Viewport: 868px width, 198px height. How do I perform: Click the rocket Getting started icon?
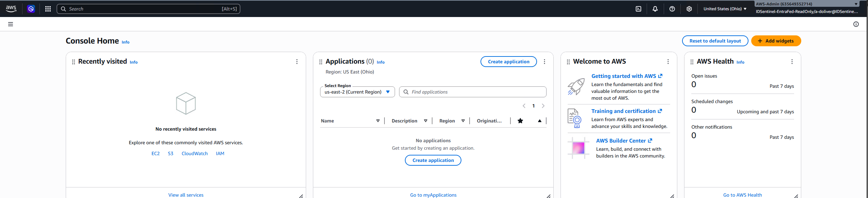(x=576, y=87)
